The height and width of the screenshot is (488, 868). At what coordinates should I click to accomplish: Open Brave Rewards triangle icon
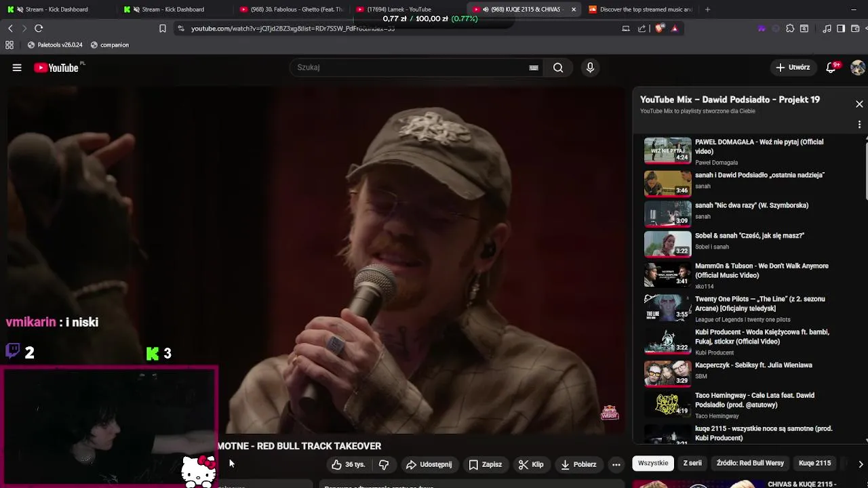[x=675, y=28]
